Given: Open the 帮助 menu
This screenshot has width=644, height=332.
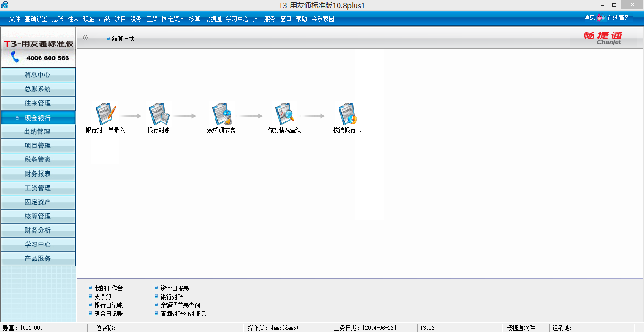Looking at the screenshot, I should tap(301, 19).
